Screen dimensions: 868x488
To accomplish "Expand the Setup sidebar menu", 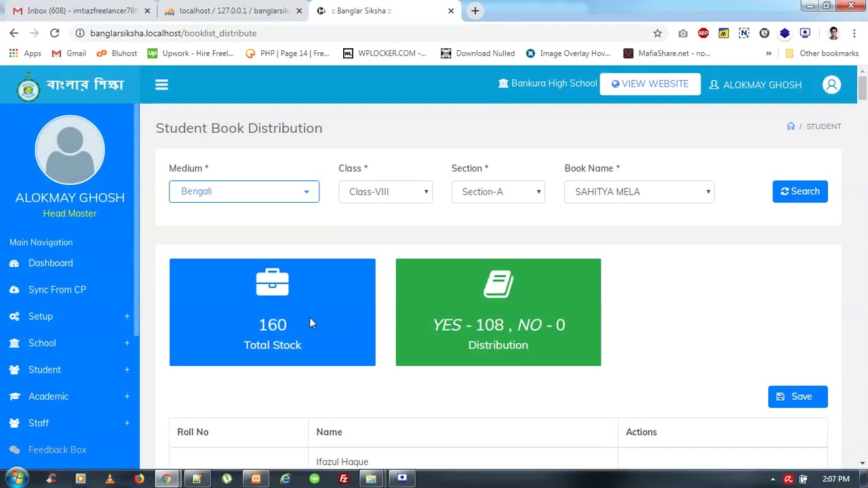I will point(70,316).
